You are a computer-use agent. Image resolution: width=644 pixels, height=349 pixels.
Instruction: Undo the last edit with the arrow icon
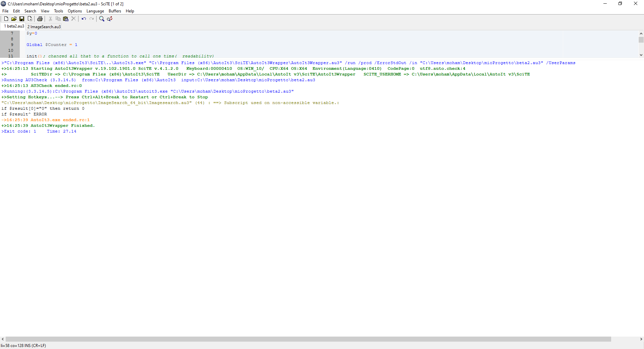[84, 19]
